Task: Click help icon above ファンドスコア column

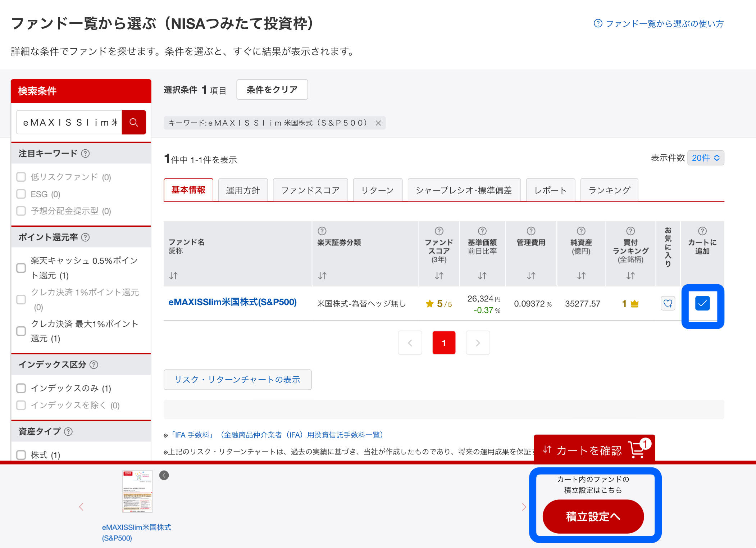Action: coord(439,231)
